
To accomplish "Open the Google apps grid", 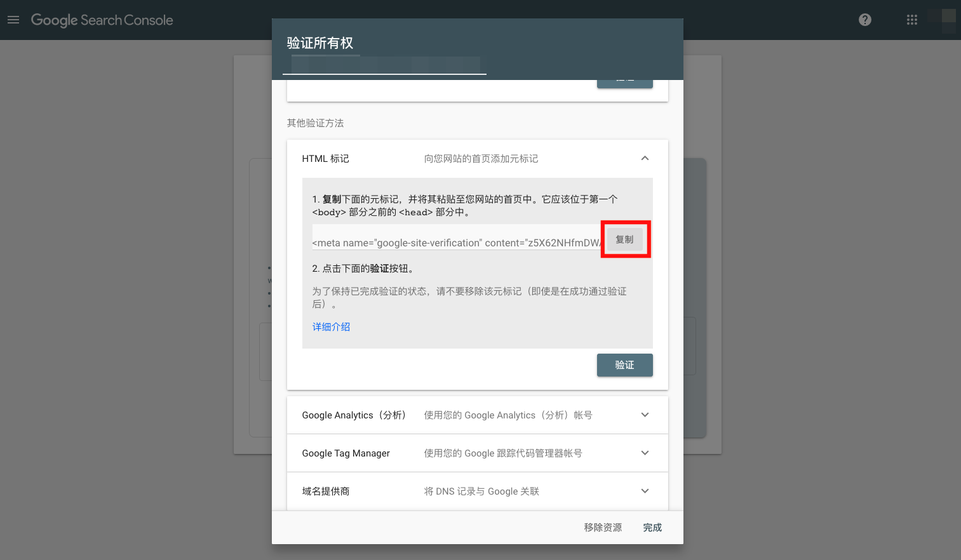I will pos(912,20).
